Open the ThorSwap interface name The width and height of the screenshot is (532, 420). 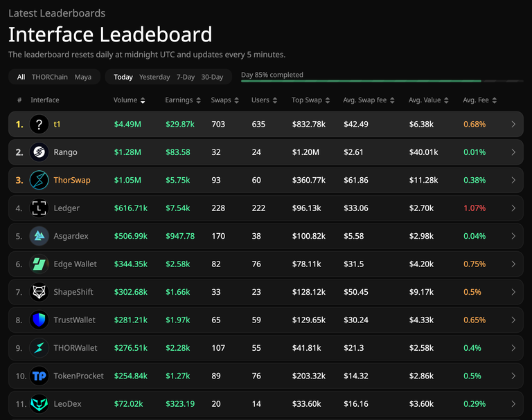tap(72, 180)
